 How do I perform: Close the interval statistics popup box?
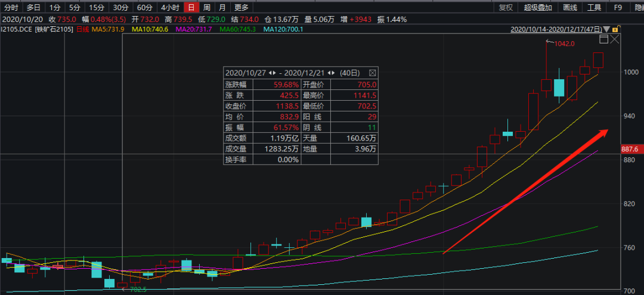pyautogui.click(x=373, y=73)
